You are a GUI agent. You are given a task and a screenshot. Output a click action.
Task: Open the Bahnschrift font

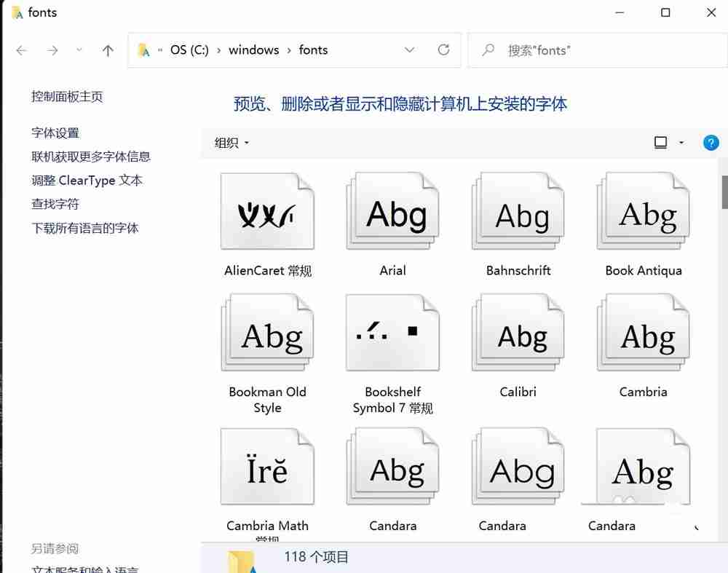pyautogui.click(x=518, y=211)
